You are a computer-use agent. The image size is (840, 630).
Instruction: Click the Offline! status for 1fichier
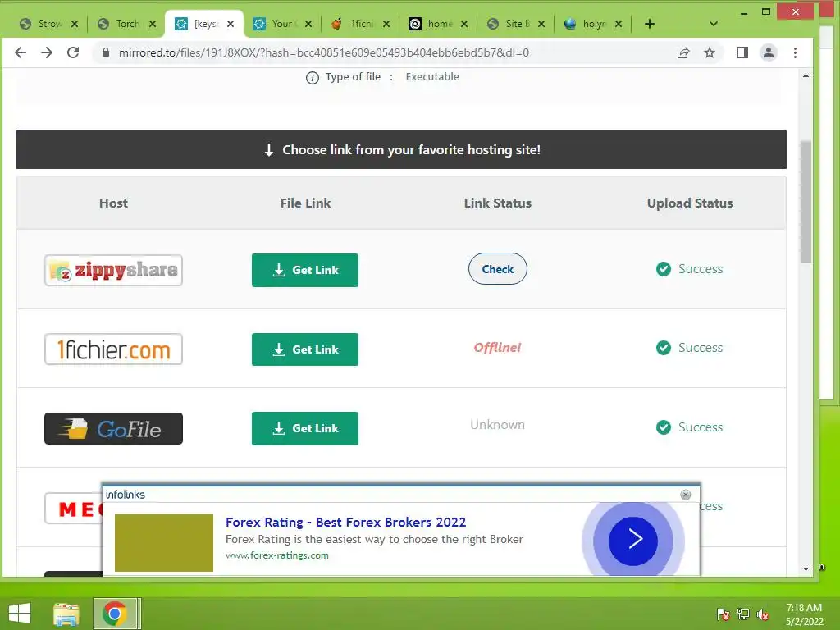click(x=498, y=348)
